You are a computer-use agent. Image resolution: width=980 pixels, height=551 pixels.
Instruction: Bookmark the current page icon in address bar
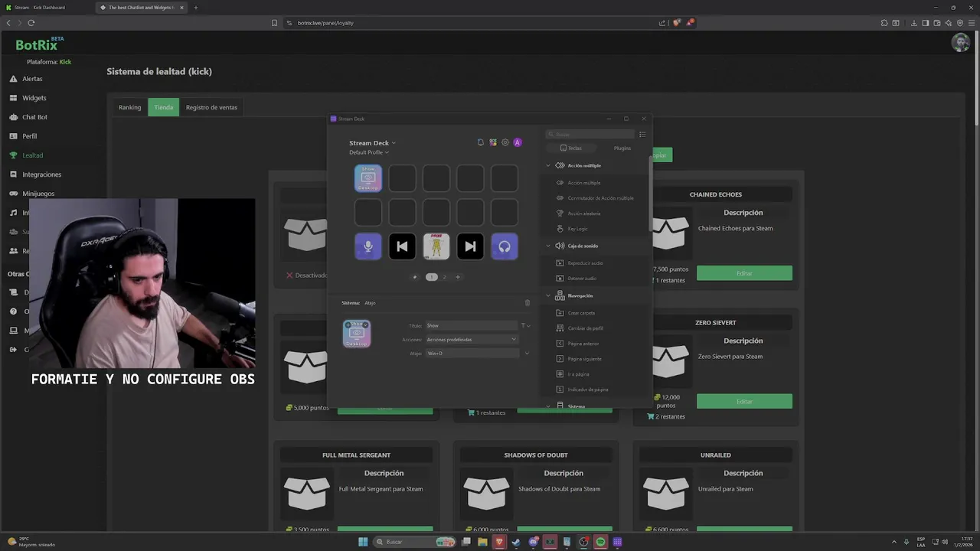tap(275, 23)
